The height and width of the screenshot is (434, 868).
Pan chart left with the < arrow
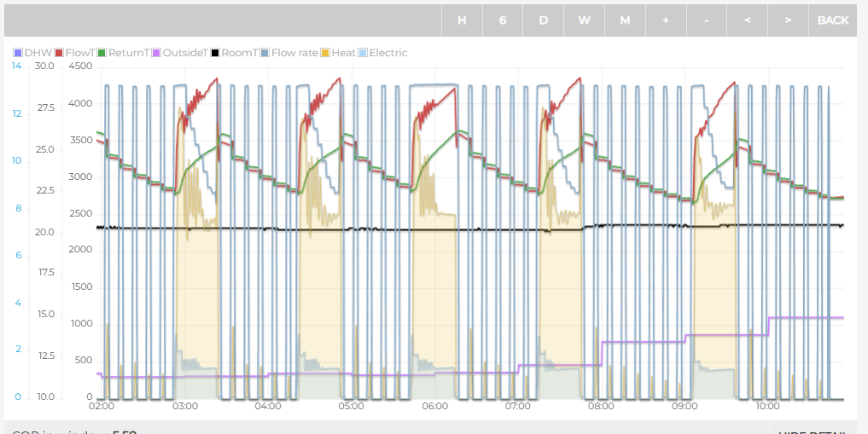pyautogui.click(x=747, y=20)
